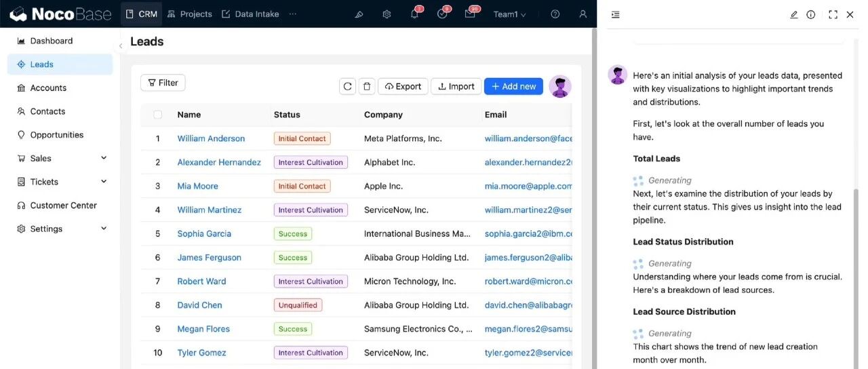Close the AI chat panel
Image resolution: width=868 pixels, height=369 pixels.
pyautogui.click(x=850, y=14)
